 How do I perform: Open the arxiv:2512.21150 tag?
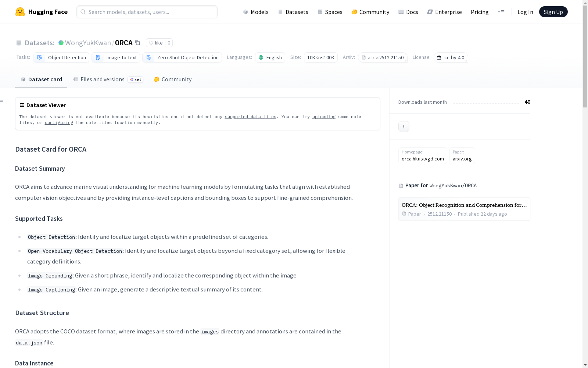383,57
